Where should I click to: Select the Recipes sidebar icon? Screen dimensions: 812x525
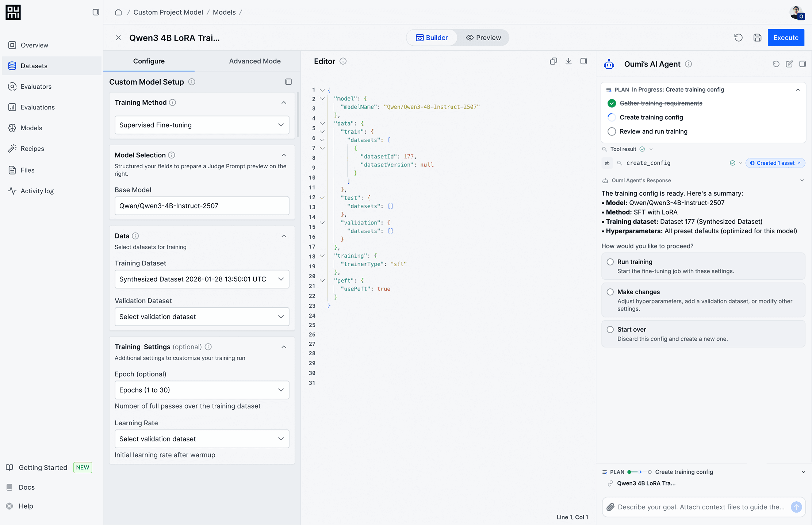point(12,148)
